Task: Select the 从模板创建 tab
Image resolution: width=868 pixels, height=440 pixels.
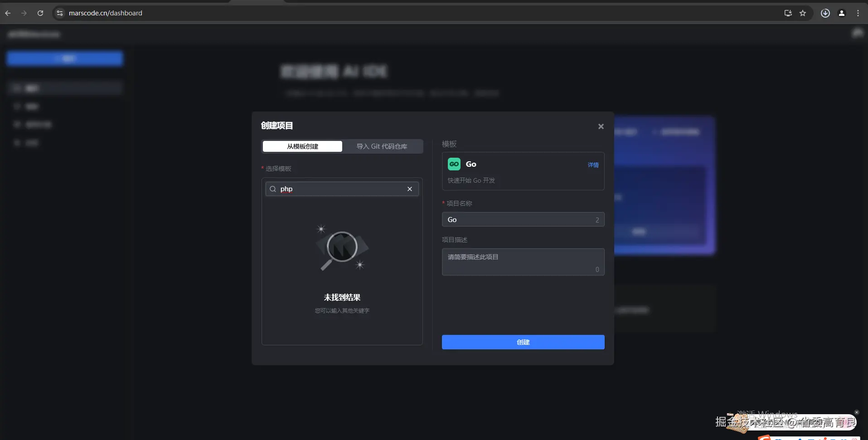Action: tap(302, 146)
